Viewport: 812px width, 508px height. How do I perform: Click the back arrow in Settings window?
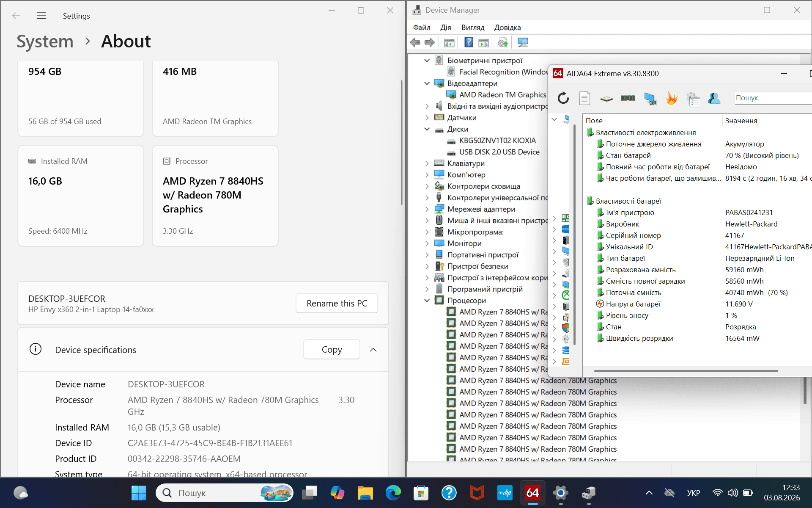pyautogui.click(x=16, y=16)
